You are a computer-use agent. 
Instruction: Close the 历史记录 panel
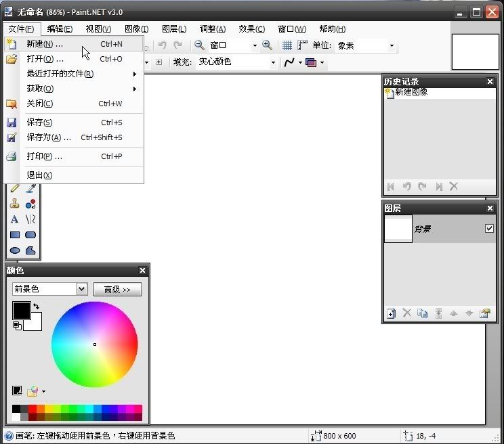[490, 81]
